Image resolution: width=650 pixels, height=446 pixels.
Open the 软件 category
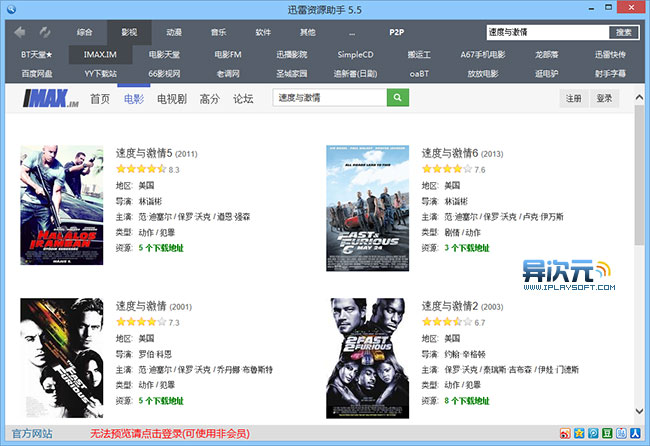coord(263,32)
